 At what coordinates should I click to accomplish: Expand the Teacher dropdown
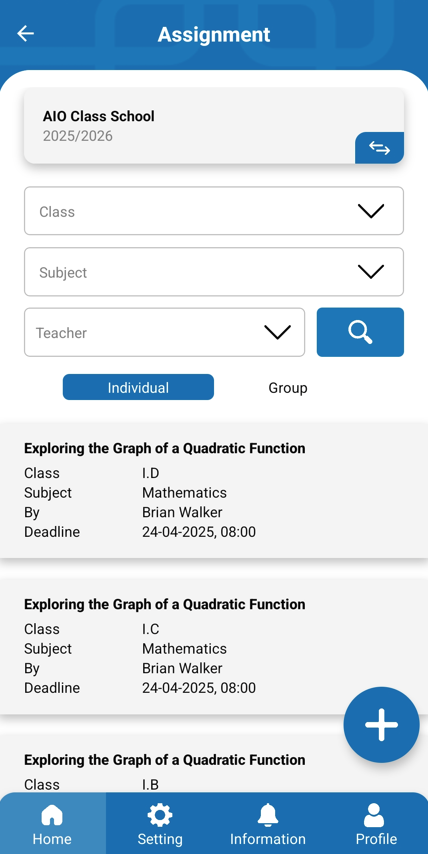click(164, 332)
